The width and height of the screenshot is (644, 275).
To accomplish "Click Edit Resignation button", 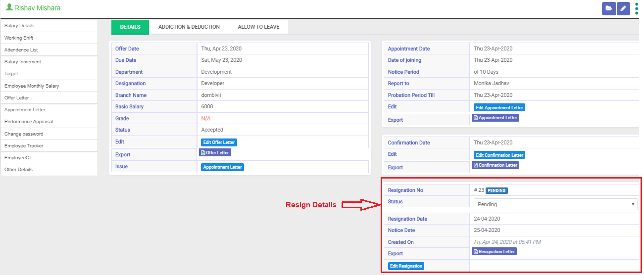I will coord(406,266).
